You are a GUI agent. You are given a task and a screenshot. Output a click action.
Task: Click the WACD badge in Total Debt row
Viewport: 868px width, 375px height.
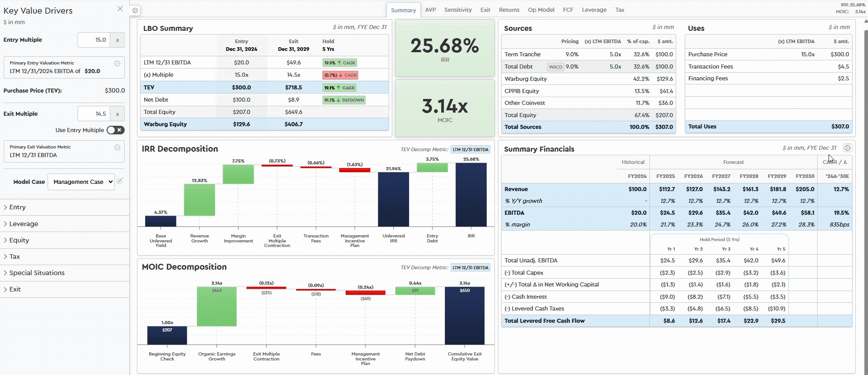click(555, 67)
